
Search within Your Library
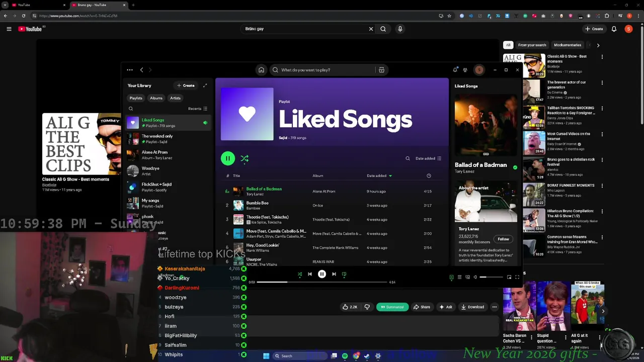click(x=131, y=109)
